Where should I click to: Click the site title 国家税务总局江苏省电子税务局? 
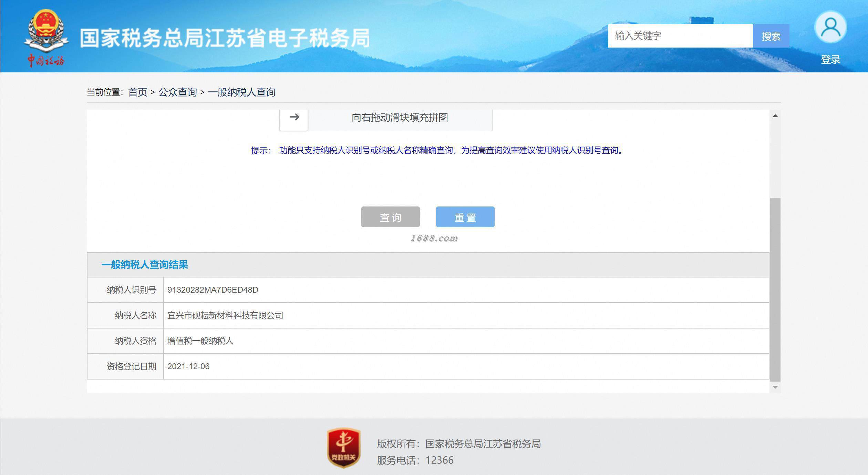[x=225, y=38]
